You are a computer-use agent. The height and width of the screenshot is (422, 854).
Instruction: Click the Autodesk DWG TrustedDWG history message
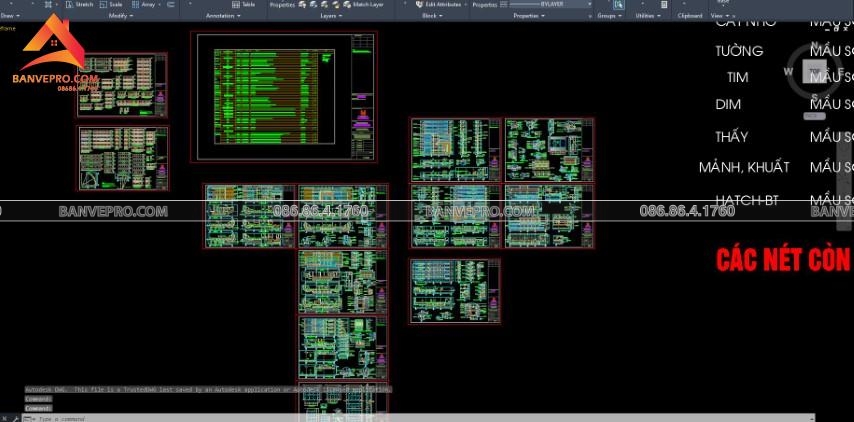coord(209,390)
